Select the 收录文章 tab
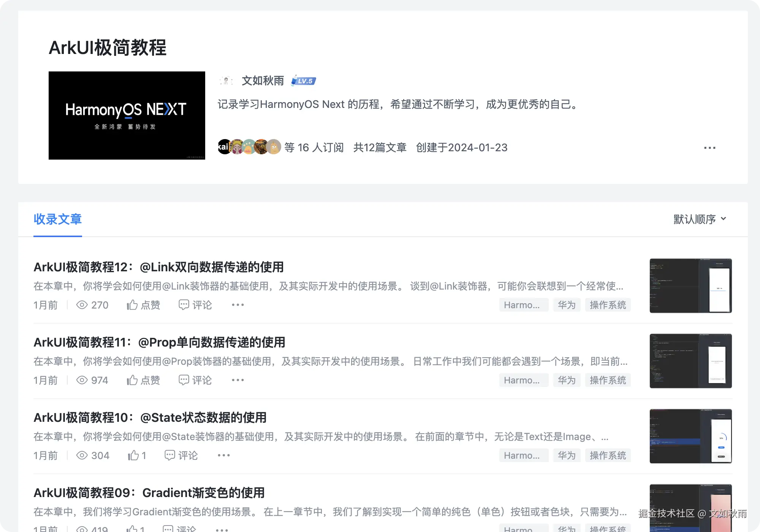The width and height of the screenshot is (760, 532). pos(58,219)
